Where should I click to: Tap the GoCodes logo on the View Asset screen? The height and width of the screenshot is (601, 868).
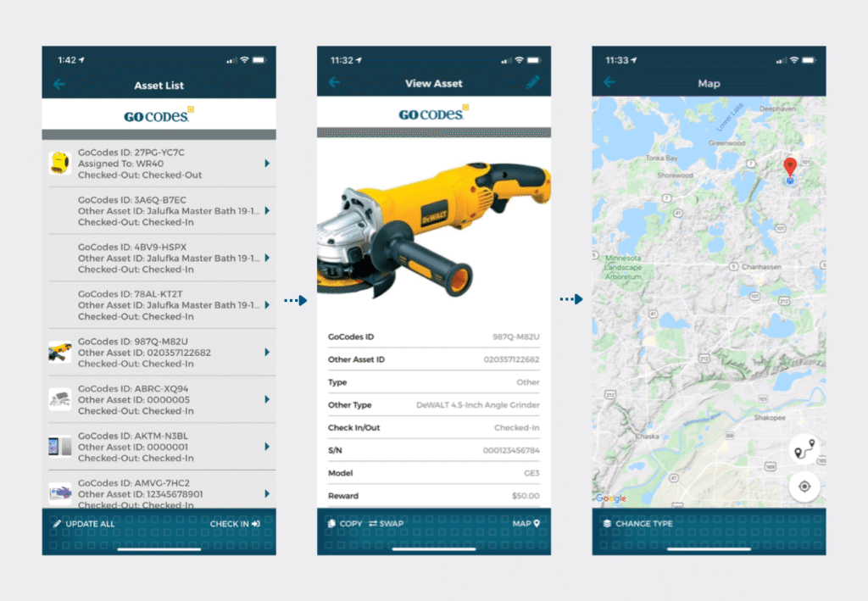click(x=433, y=113)
